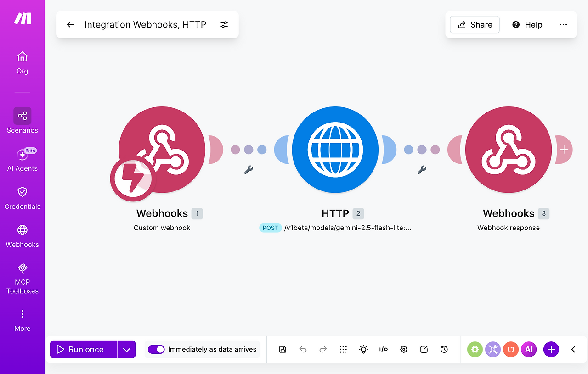This screenshot has width=588, height=374.
Task: Click the Webhook response label
Action: pyautogui.click(x=509, y=228)
